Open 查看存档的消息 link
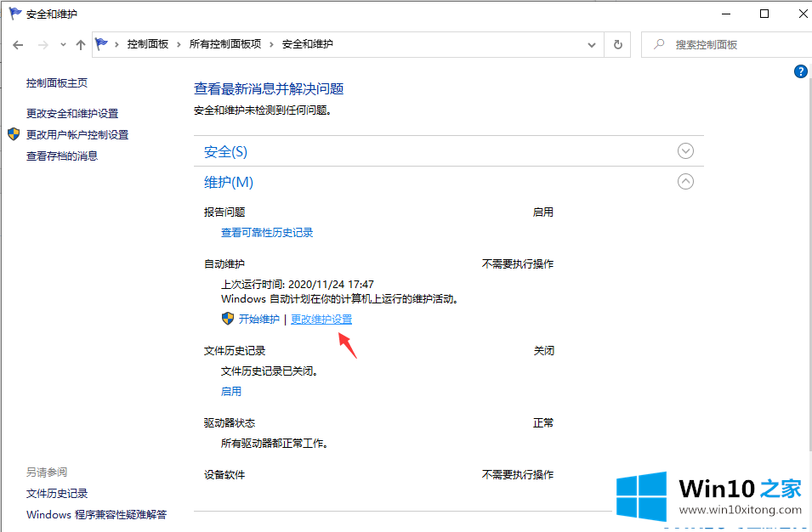This screenshot has height=532, width=812. pyautogui.click(x=62, y=156)
